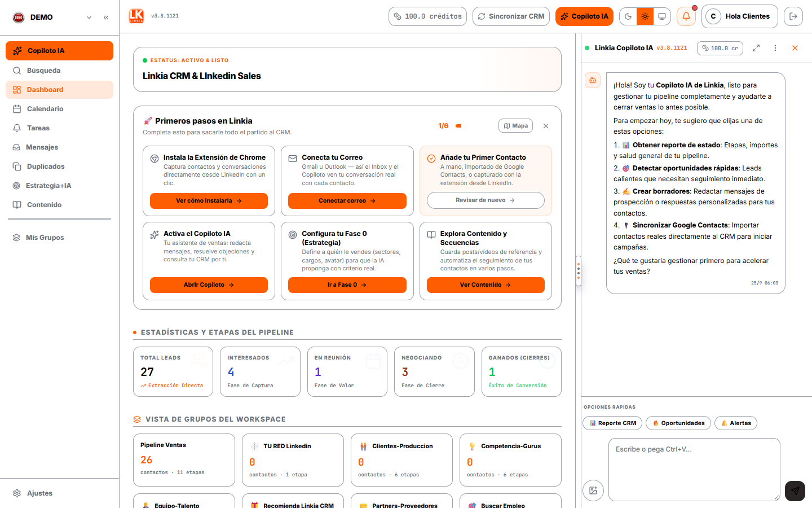The height and width of the screenshot is (508, 812).
Task: Select Tareas in the sidebar
Action: [59, 128]
